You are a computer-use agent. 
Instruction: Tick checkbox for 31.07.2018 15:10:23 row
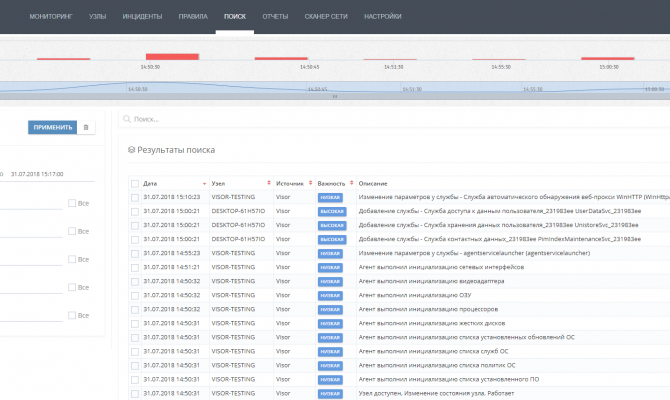click(x=135, y=197)
